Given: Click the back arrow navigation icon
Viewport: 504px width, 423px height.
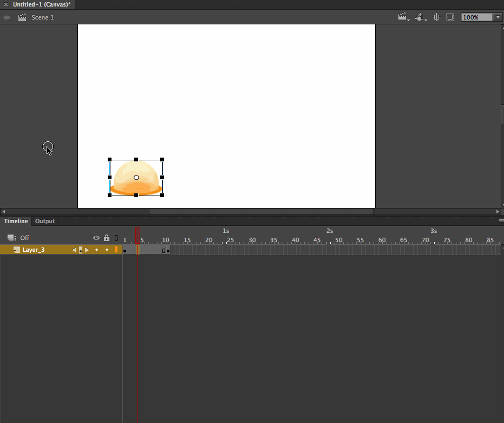Looking at the screenshot, I should point(6,17).
